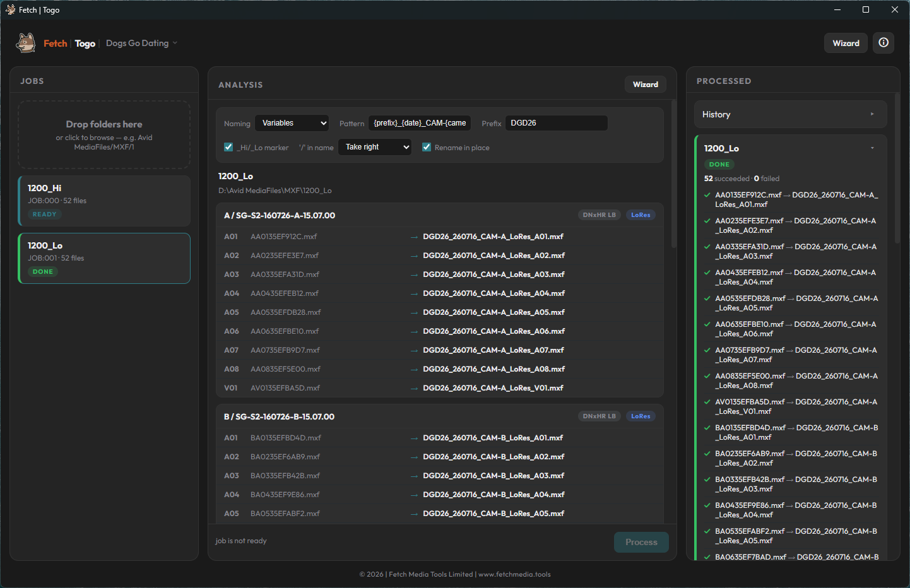The width and height of the screenshot is (910, 588).
Task: Click the Drop folders here browse area
Action: point(104,134)
